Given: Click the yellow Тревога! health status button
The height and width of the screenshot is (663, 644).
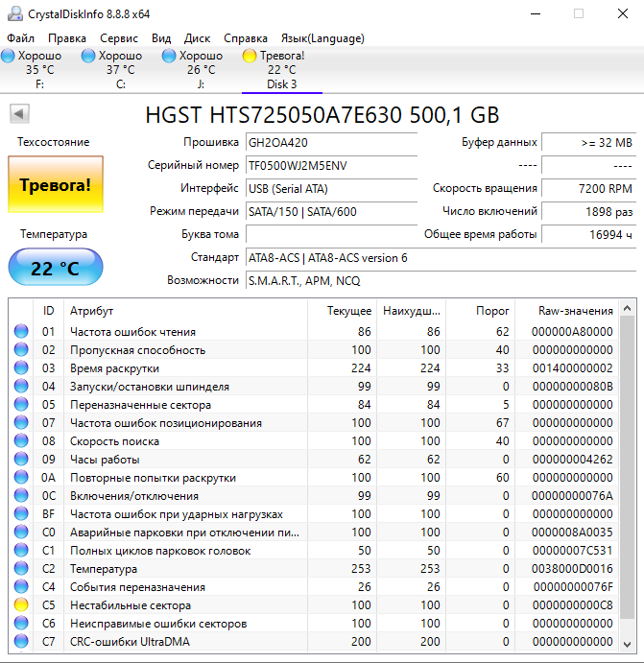Looking at the screenshot, I should pos(56,184).
